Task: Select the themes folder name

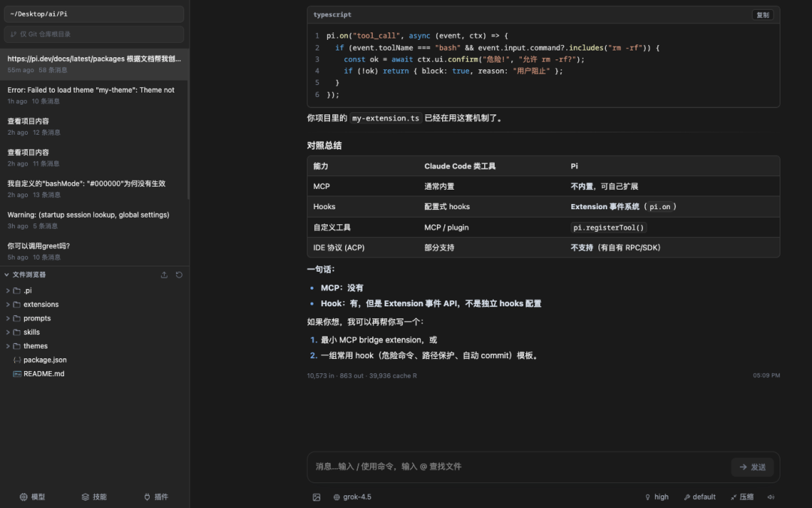Action: 35,345
